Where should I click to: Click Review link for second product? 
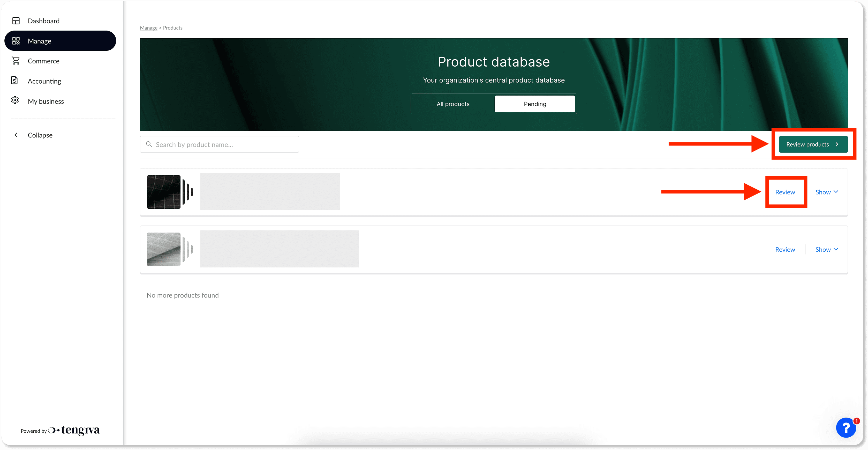(785, 249)
